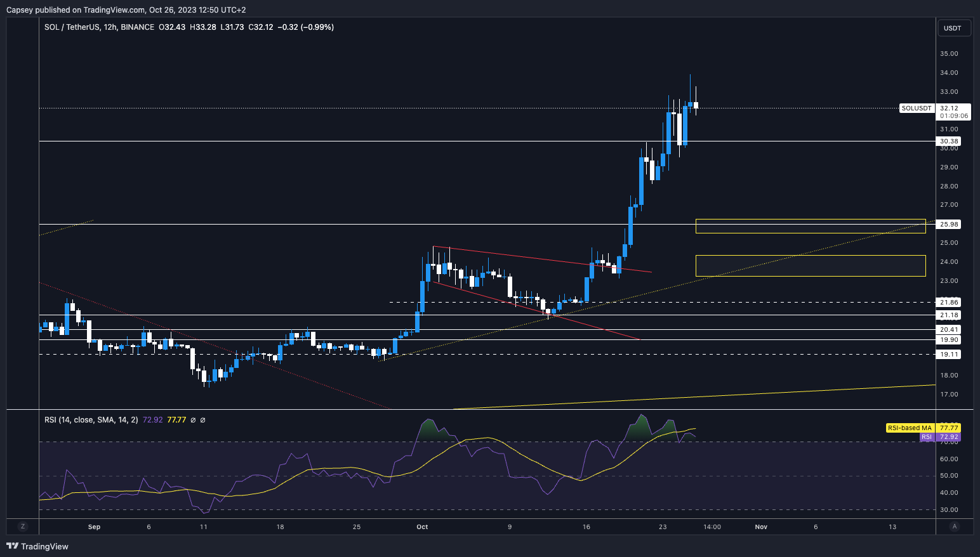Viewport: 980px width, 557px height.
Task: Click the SOLUSDT price line label
Action: (x=917, y=108)
